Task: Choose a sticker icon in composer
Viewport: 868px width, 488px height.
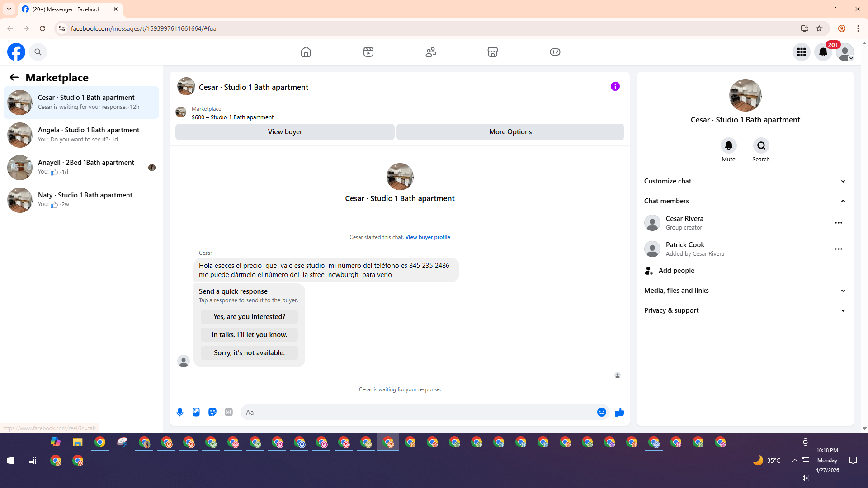Action: (x=212, y=412)
